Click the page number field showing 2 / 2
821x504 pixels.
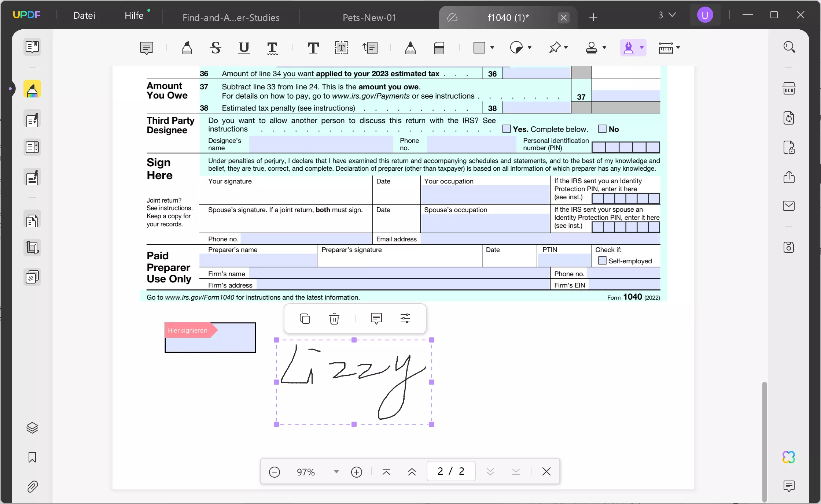pyautogui.click(x=450, y=471)
